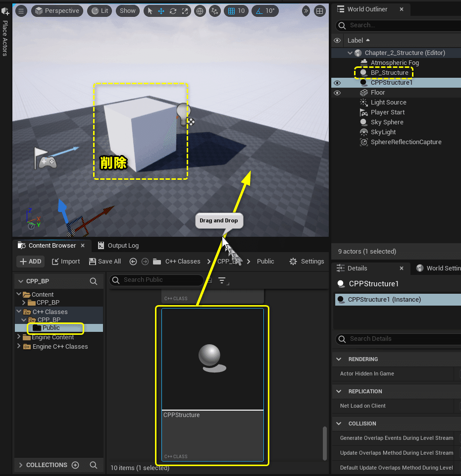
Task: Click Save All in Content Browser
Action: click(104, 262)
